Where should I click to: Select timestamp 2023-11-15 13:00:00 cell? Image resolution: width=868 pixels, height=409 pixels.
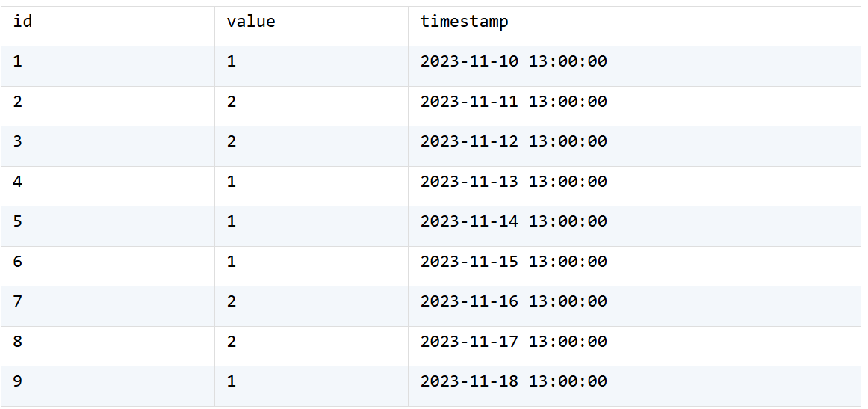[634, 266]
